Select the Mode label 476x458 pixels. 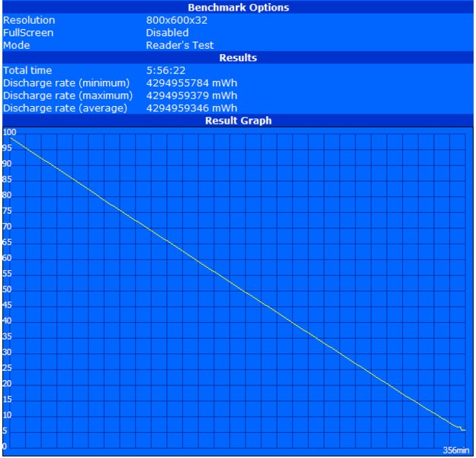[16, 45]
